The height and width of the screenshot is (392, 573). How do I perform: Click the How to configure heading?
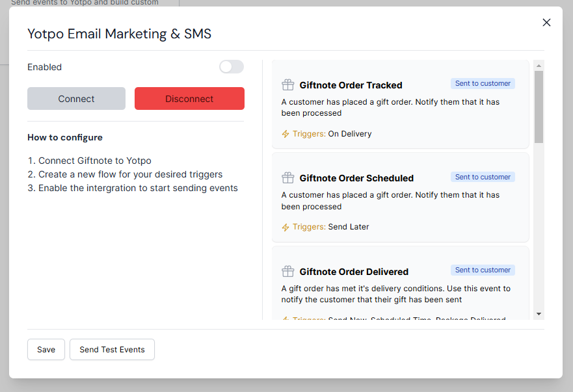pyautogui.click(x=65, y=138)
